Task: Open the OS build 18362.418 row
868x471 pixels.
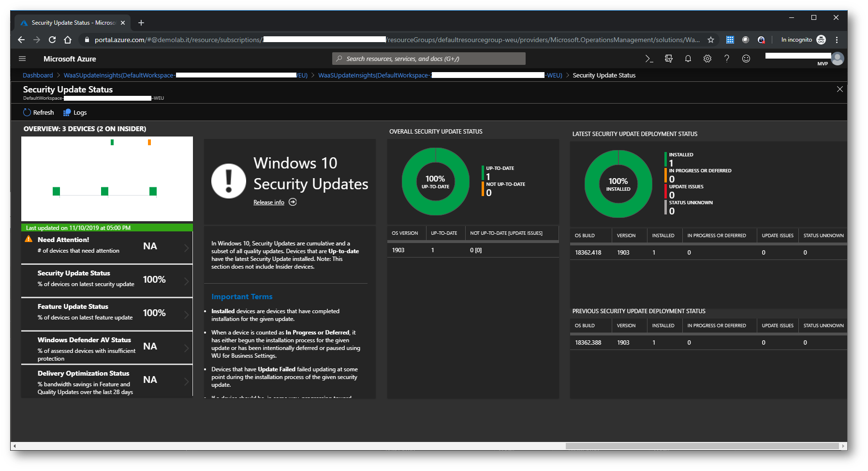Action: pyautogui.click(x=708, y=253)
